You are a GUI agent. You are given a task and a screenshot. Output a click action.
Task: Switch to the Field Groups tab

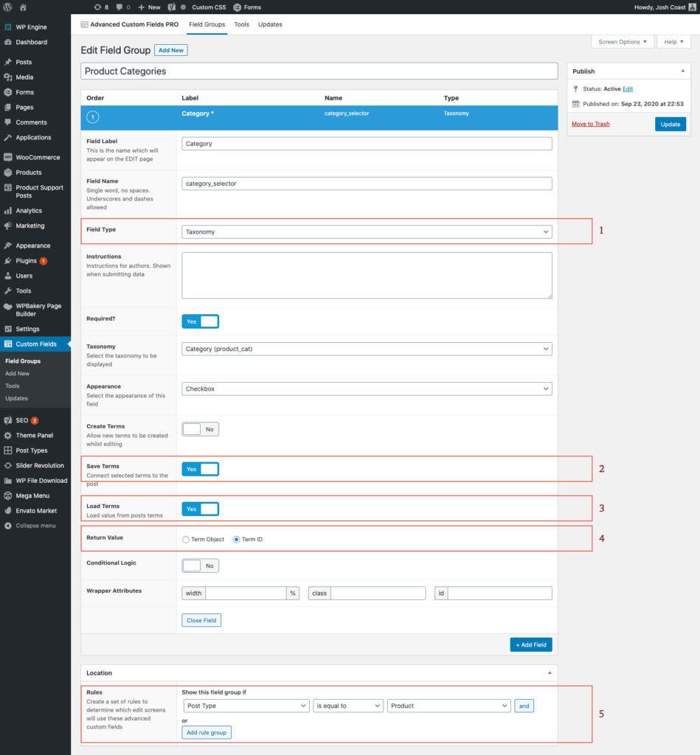[x=207, y=24]
